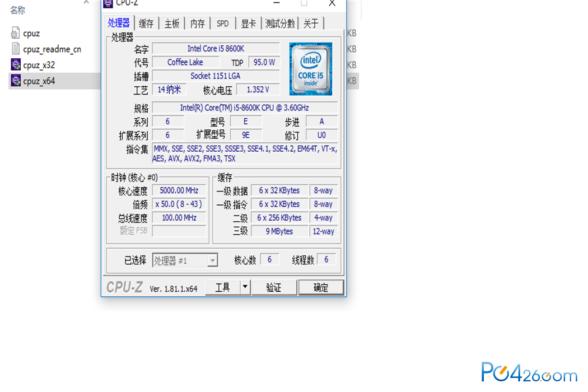Click the cpuz_x32 application icon
The image size is (588, 392).
(x=15, y=65)
